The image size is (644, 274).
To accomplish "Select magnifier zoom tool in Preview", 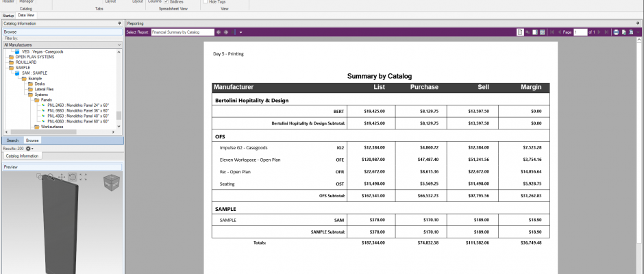I will coord(51,177).
